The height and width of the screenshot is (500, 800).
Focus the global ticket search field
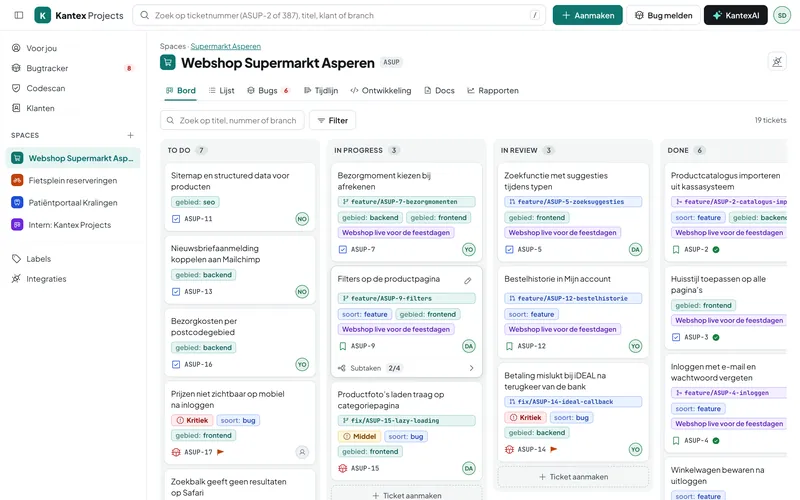339,15
